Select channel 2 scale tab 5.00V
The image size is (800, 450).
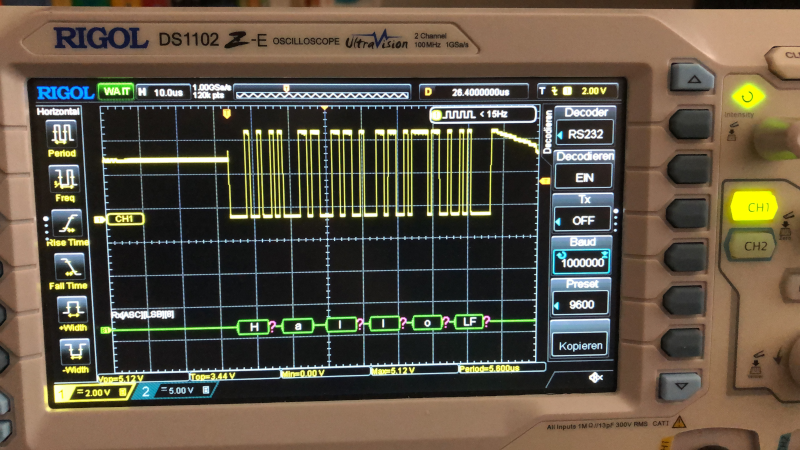(176, 390)
